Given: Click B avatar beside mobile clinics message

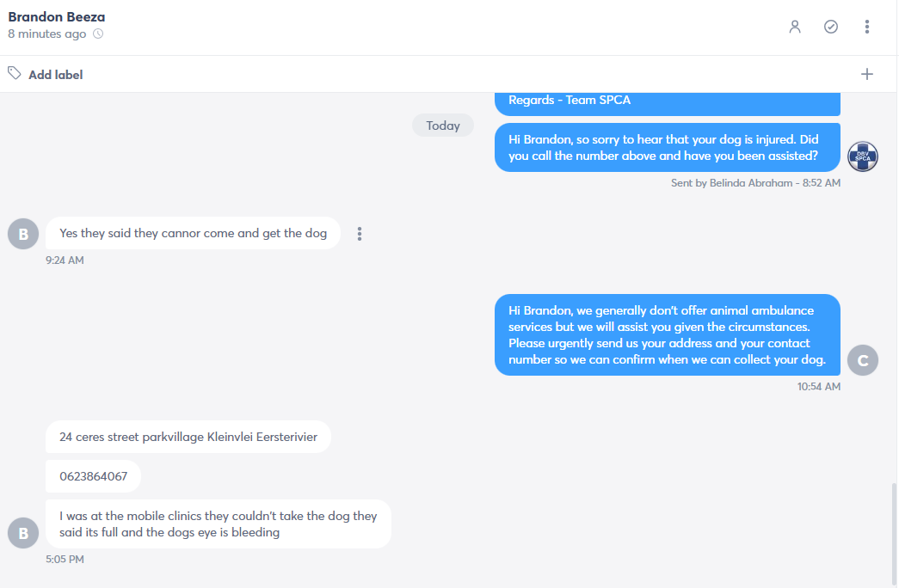Looking at the screenshot, I should (23, 533).
